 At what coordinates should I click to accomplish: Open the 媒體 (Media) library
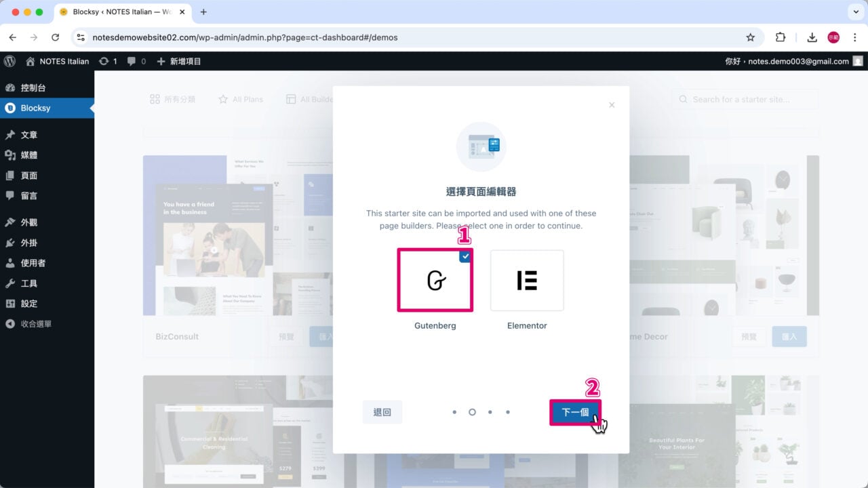[x=31, y=155]
